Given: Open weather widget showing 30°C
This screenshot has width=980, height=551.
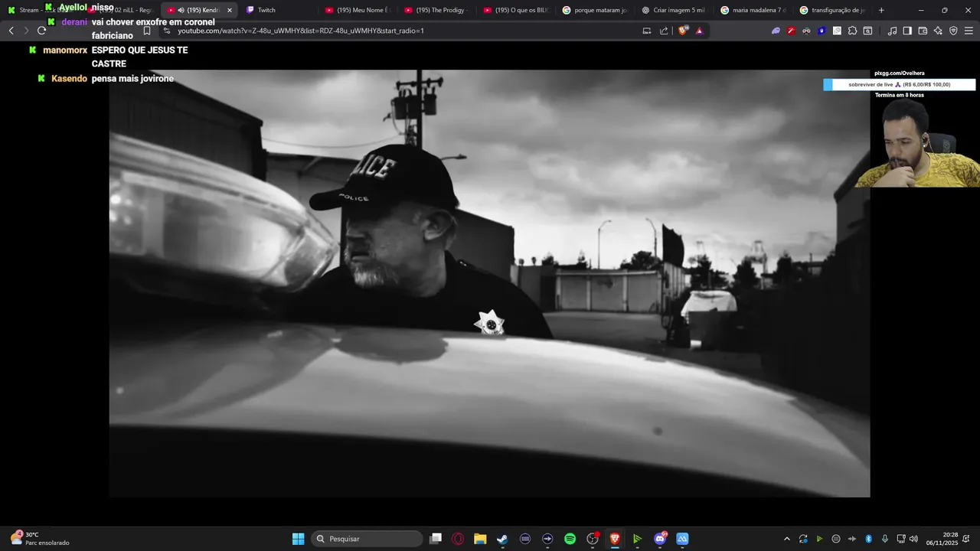Looking at the screenshot, I should [x=40, y=539].
